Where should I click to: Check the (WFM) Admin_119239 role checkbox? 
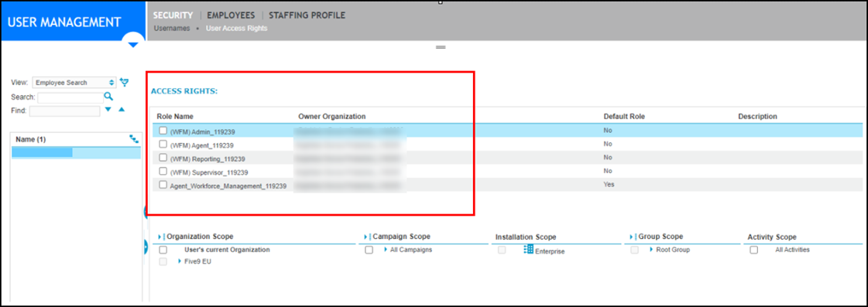pos(163,131)
